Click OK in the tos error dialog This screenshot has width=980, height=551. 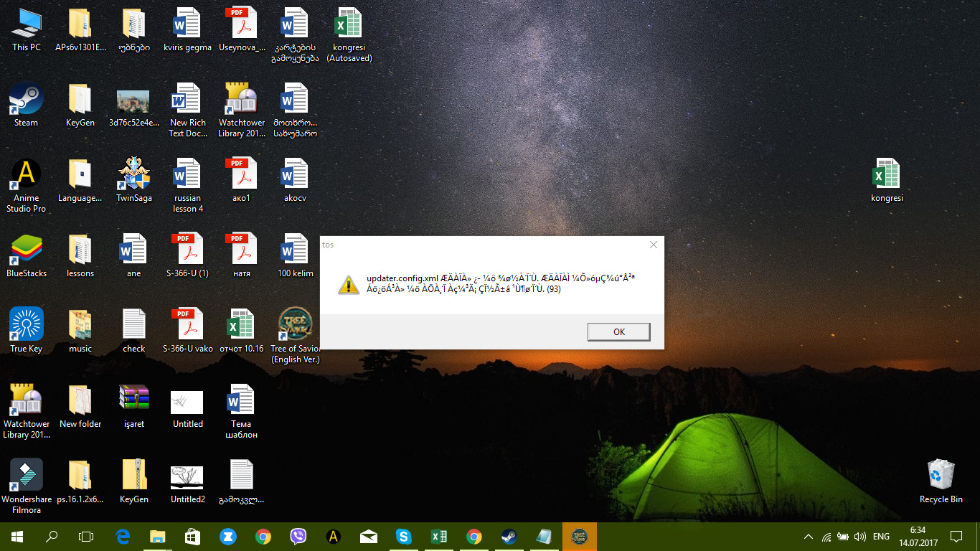click(618, 331)
